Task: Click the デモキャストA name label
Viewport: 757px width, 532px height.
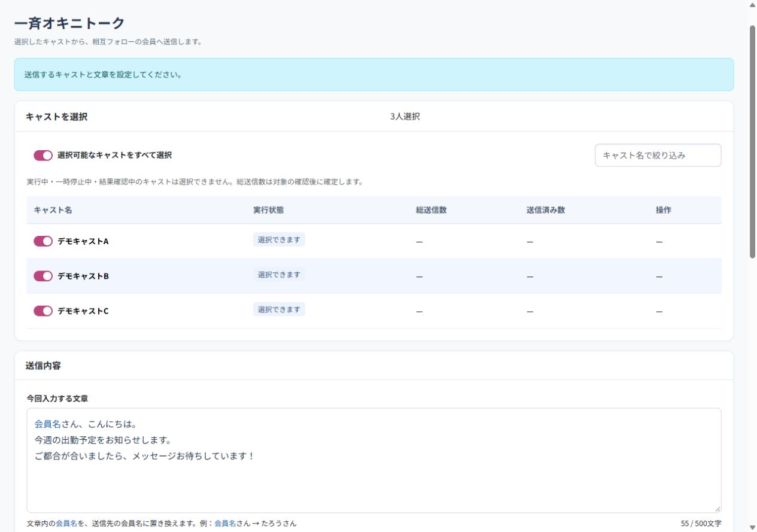Action: pos(83,241)
